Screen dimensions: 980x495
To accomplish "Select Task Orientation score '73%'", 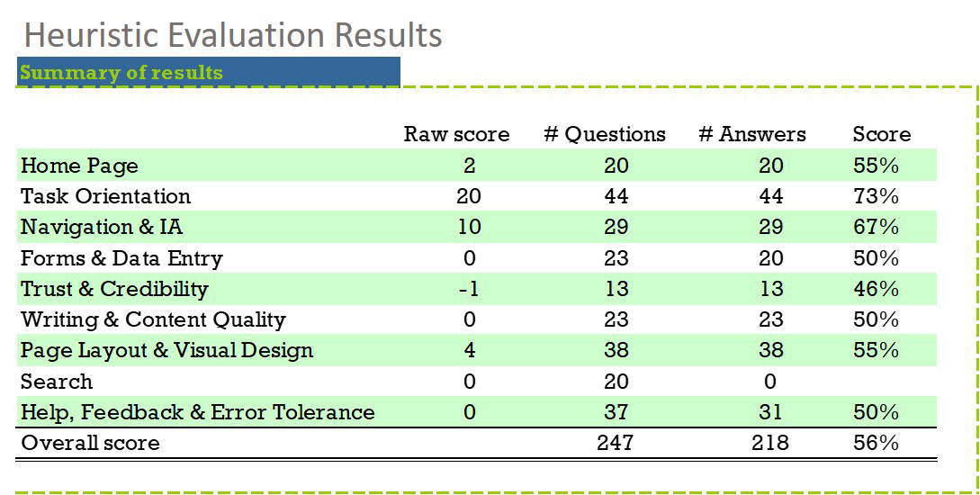I will point(876,196).
